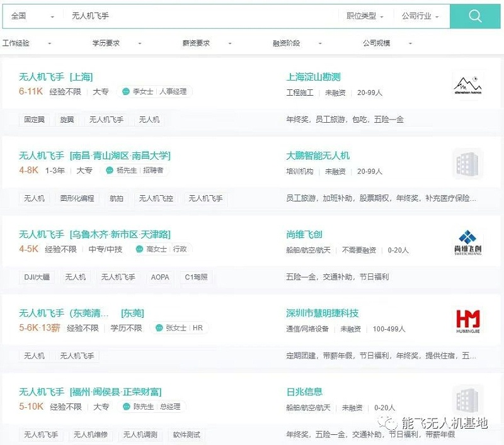Click the magnifier search button

tap(475, 16)
